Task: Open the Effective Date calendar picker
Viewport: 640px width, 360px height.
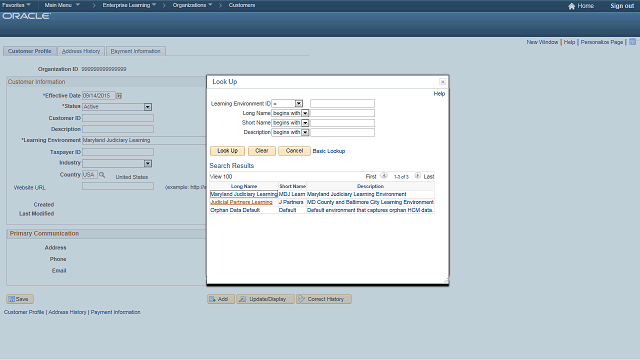Action: [x=119, y=96]
